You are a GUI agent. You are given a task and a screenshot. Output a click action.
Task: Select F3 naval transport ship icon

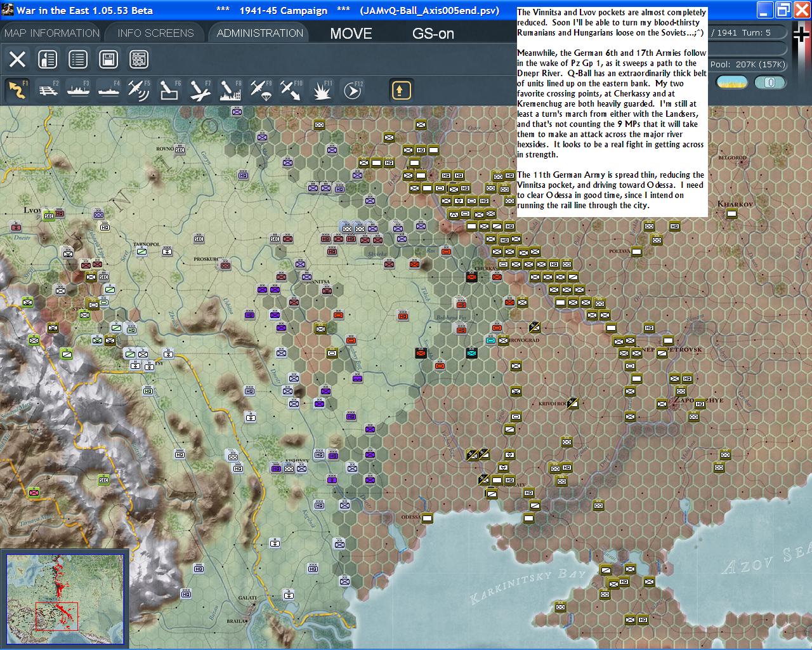pyautogui.click(x=78, y=90)
